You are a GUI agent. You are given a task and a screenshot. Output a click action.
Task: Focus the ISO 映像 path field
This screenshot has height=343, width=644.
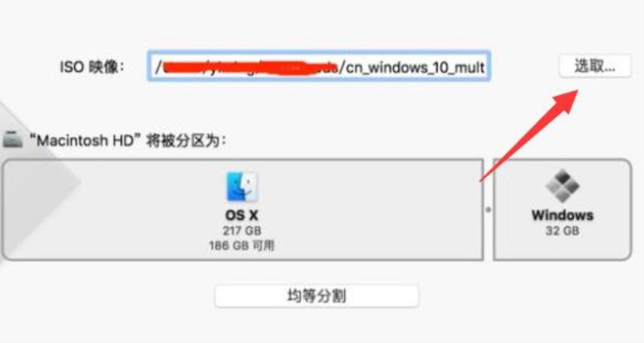[319, 66]
